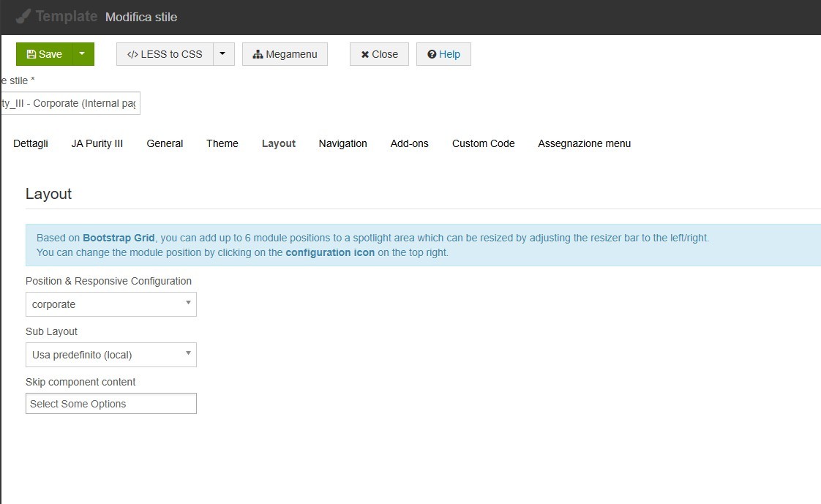Switch to the General tab
The height and width of the screenshot is (504, 821).
pyautogui.click(x=165, y=143)
